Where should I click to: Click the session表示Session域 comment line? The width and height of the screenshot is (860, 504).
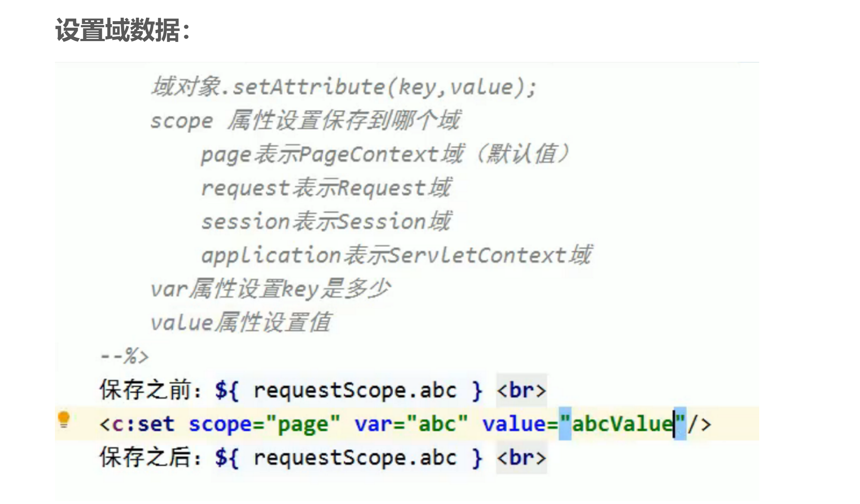pyautogui.click(x=326, y=221)
